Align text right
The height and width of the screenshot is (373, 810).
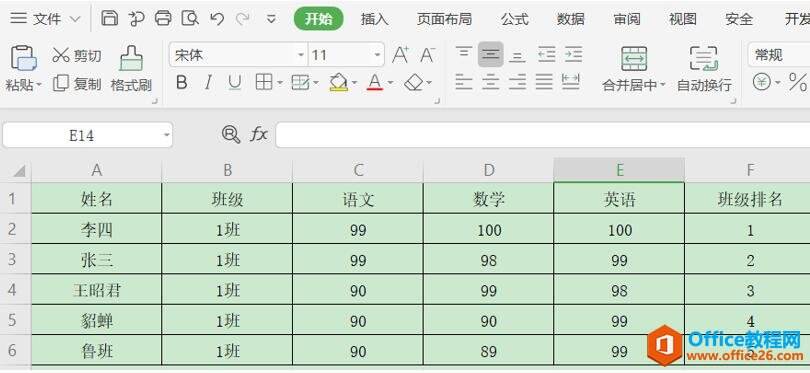click(x=517, y=82)
